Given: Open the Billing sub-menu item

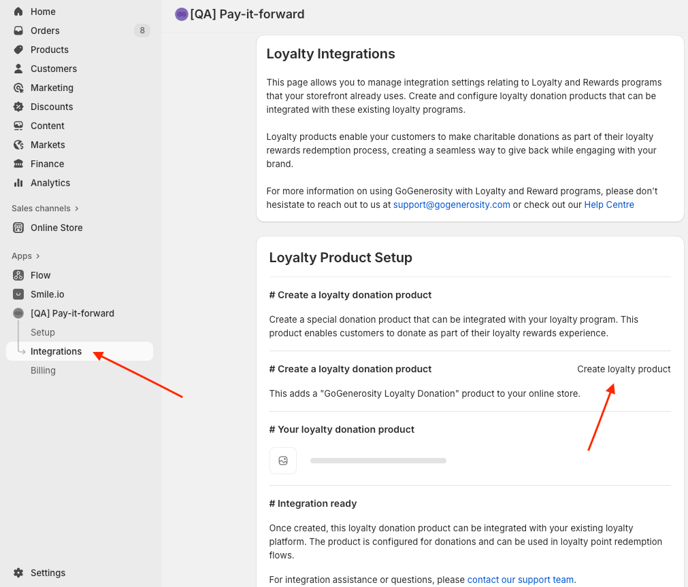Looking at the screenshot, I should click(43, 370).
